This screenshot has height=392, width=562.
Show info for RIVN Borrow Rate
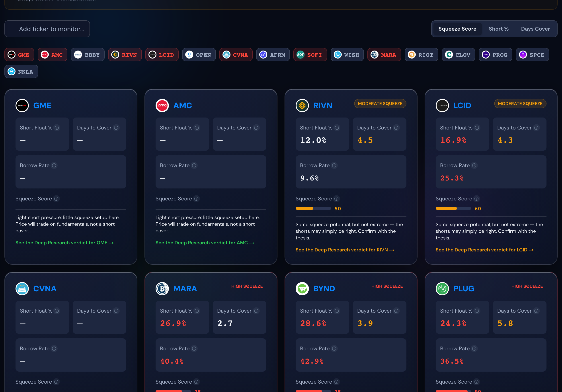(334, 166)
